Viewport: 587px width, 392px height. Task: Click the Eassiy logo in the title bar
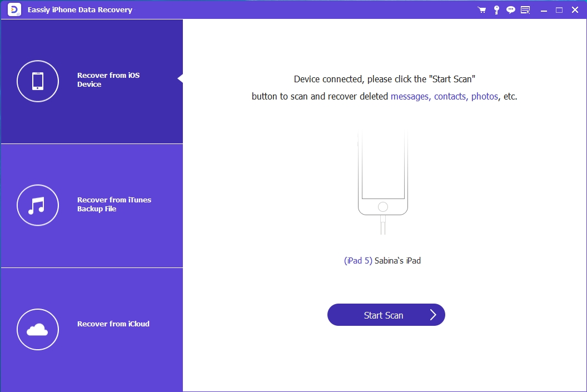pos(14,9)
